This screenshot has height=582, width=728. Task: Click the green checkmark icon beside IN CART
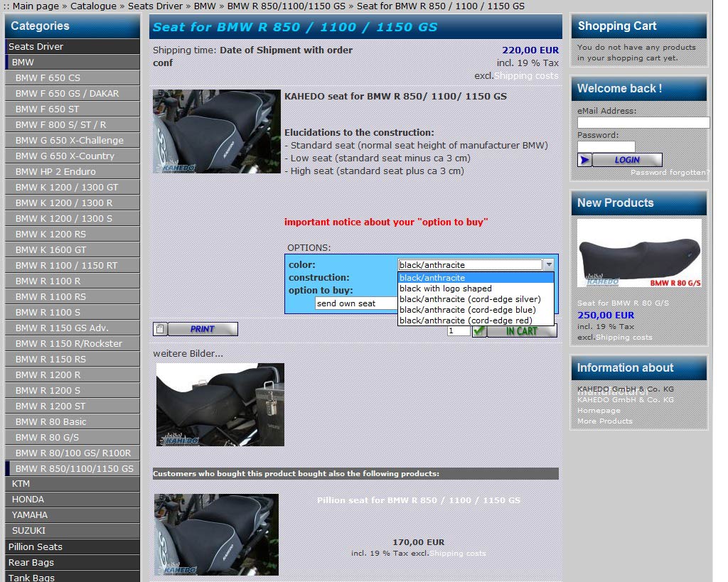pos(479,331)
